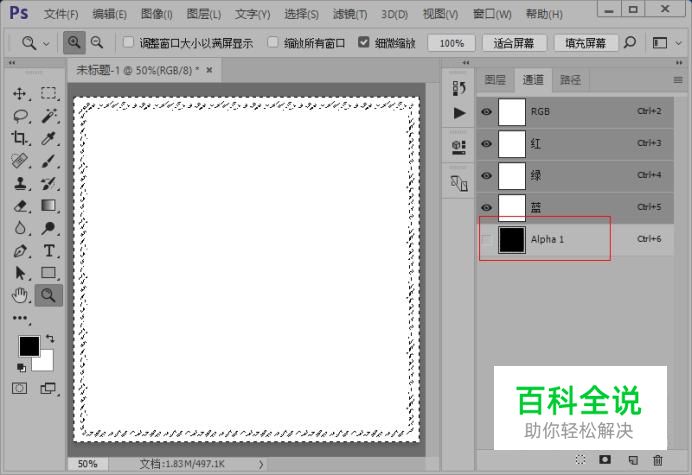Select the Path Selection tool
Image resolution: width=692 pixels, height=475 pixels.
(19, 273)
